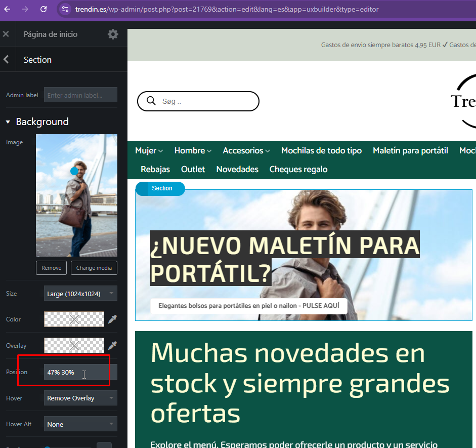Image resolution: width=476 pixels, height=448 pixels.
Task: Open the Hover dropdown Remove Overlay
Action: pos(80,398)
